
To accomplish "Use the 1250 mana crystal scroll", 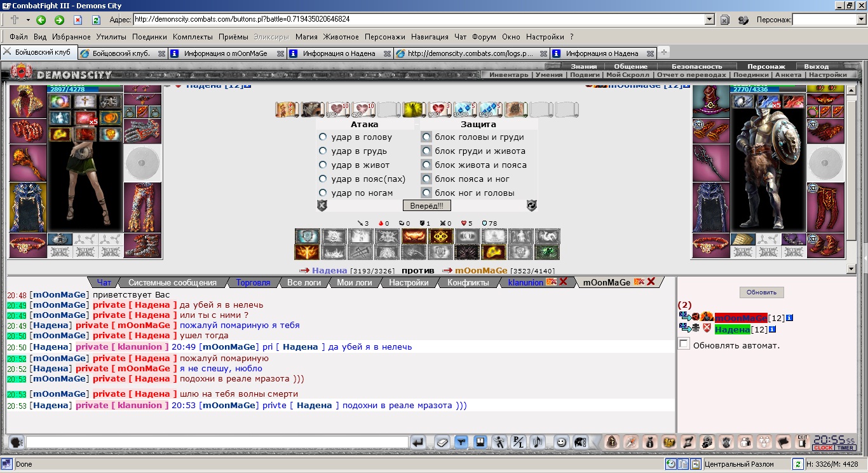I will point(491,110).
